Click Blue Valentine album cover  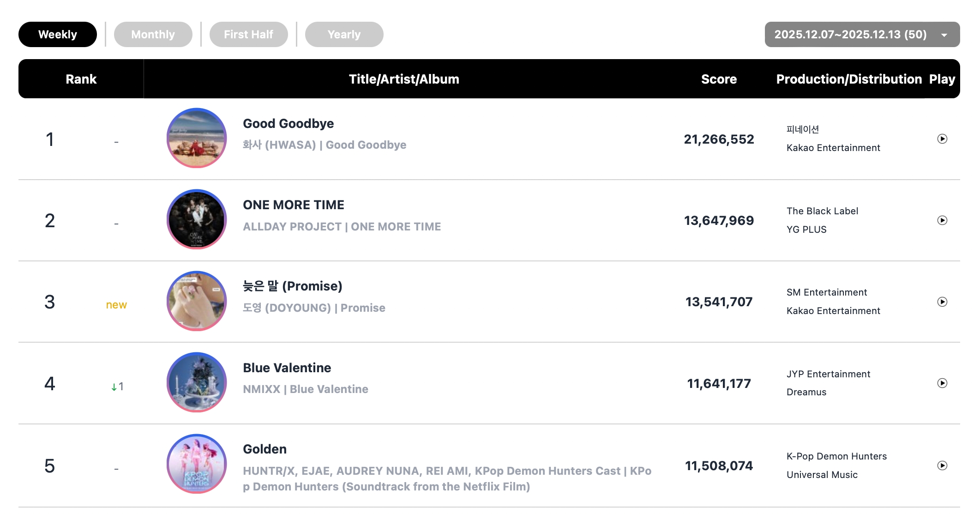coord(197,382)
